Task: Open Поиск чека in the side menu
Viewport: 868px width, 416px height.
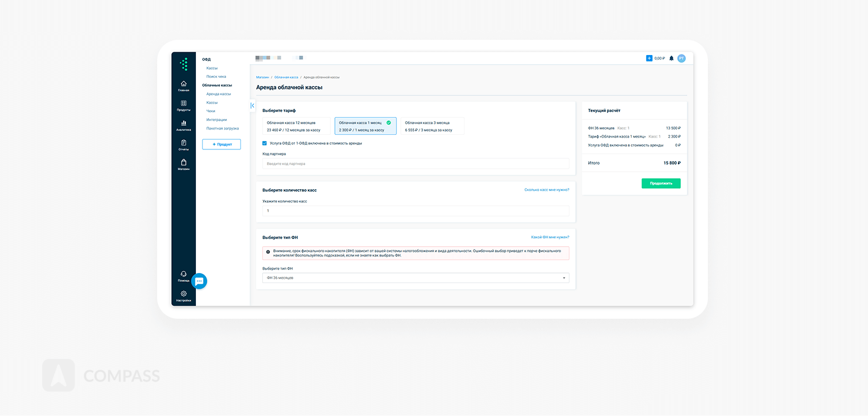Action: (216, 77)
